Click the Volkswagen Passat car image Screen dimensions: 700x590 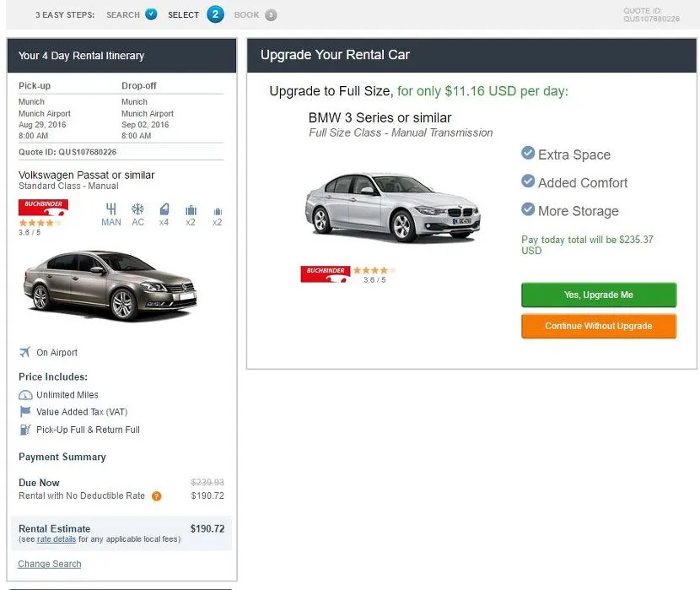click(110, 286)
